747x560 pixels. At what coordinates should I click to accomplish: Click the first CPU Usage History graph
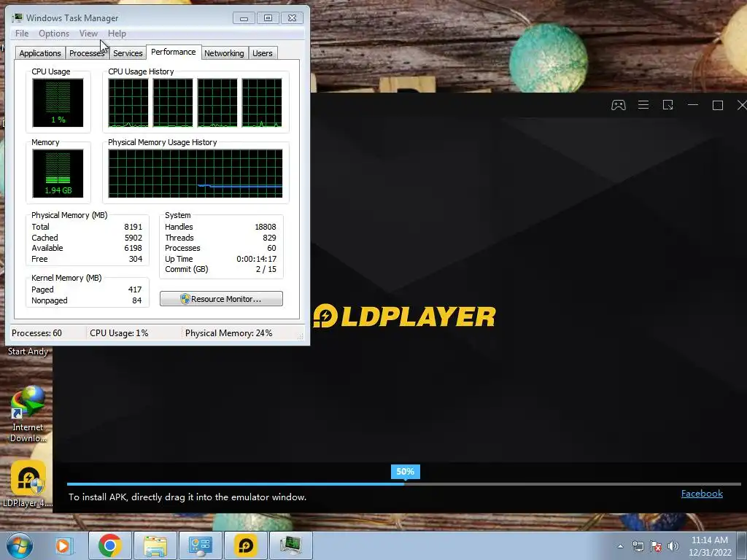point(128,103)
